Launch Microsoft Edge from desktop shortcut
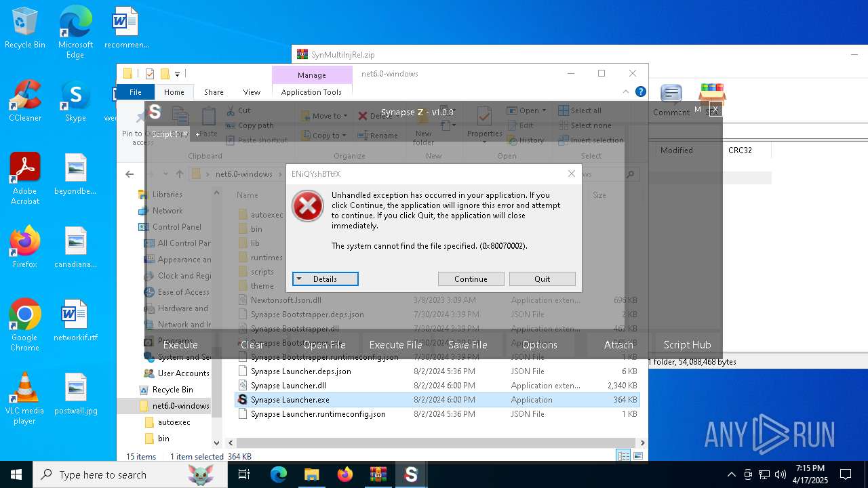868x488 pixels. pyautogui.click(x=75, y=32)
